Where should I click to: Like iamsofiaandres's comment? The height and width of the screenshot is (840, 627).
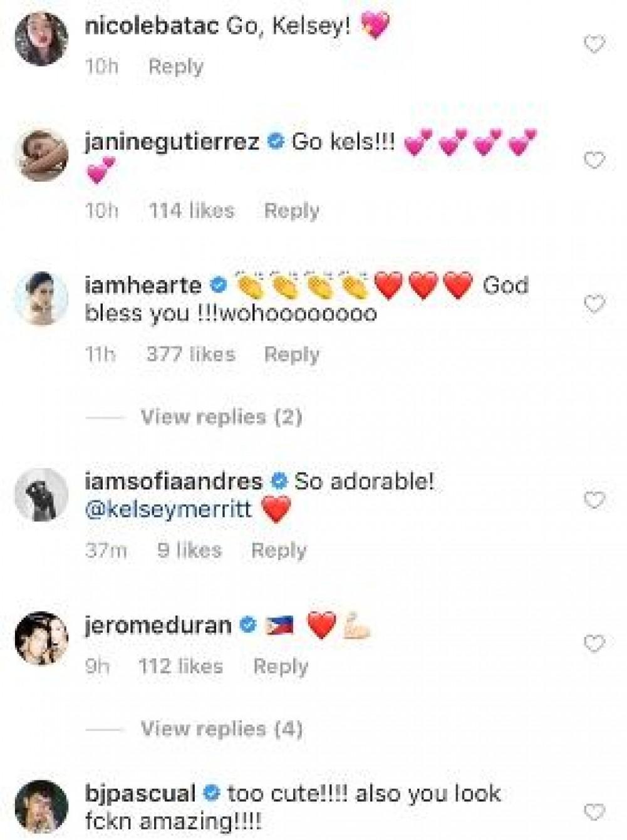(x=594, y=500)
